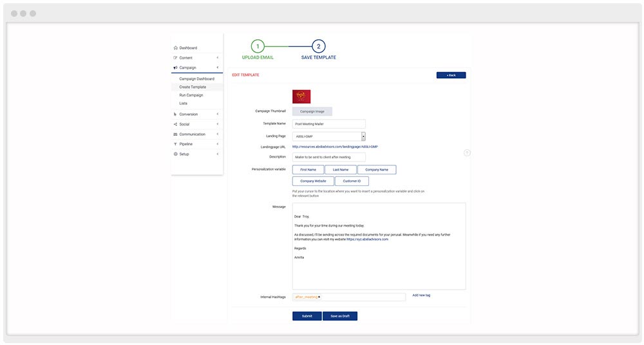This screenshot has height=345, width=644.
Task: Expand the Pipeline menu chevron
Action: 217,144
